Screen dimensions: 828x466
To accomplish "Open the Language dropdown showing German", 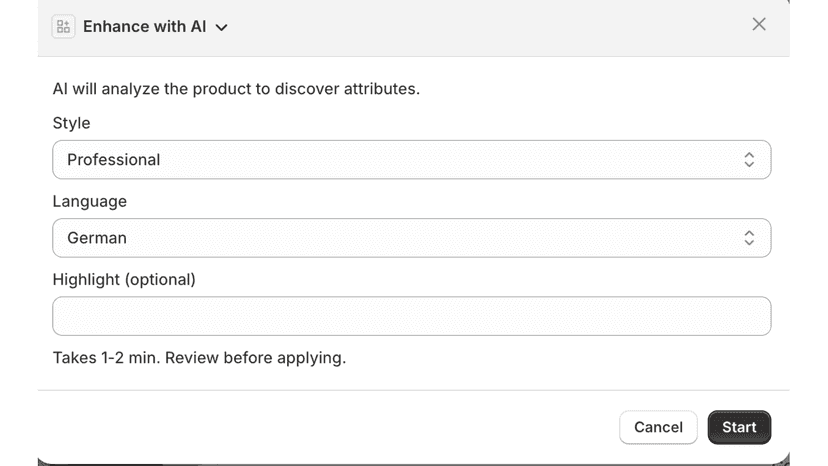I will tap(412, 238).
